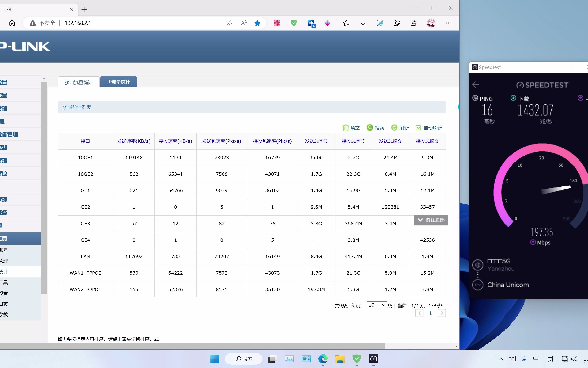
Task: Open the Task View taskbar icon
Action: click(x=272, y=359)
